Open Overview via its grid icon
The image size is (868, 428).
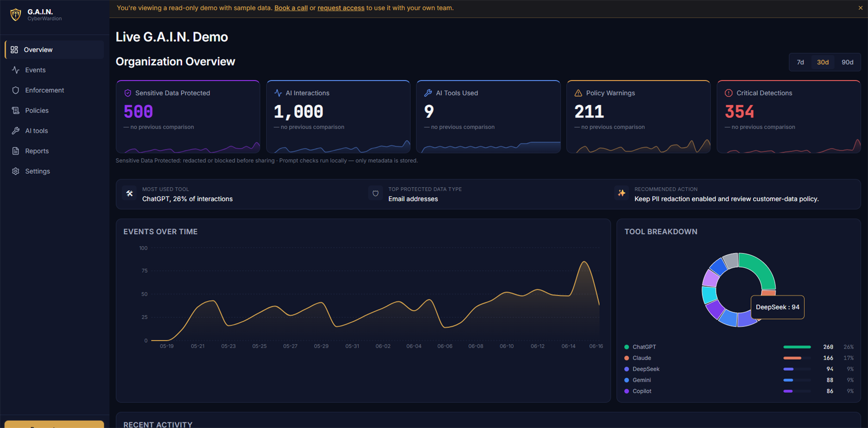[14, 50]
